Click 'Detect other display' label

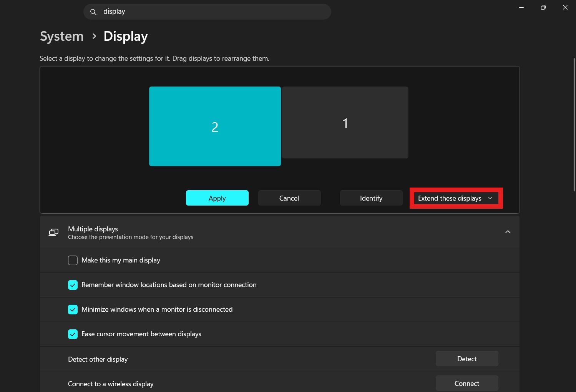point(98,359)
